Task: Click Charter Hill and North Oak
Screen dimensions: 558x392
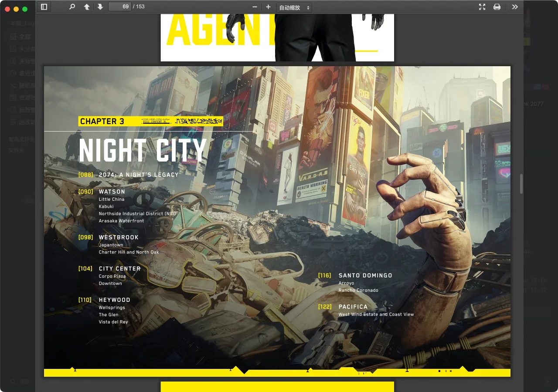Action: [x=129, y=252]
